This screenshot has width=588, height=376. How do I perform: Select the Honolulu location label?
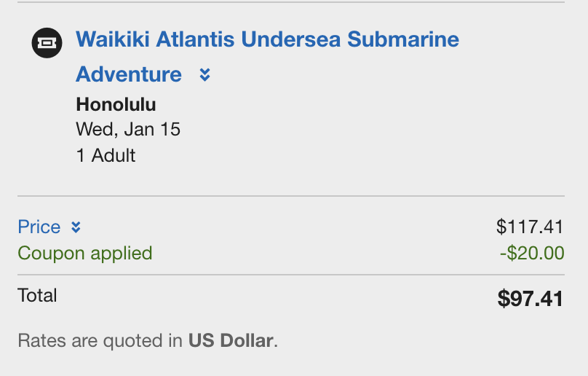pos(116,104)
